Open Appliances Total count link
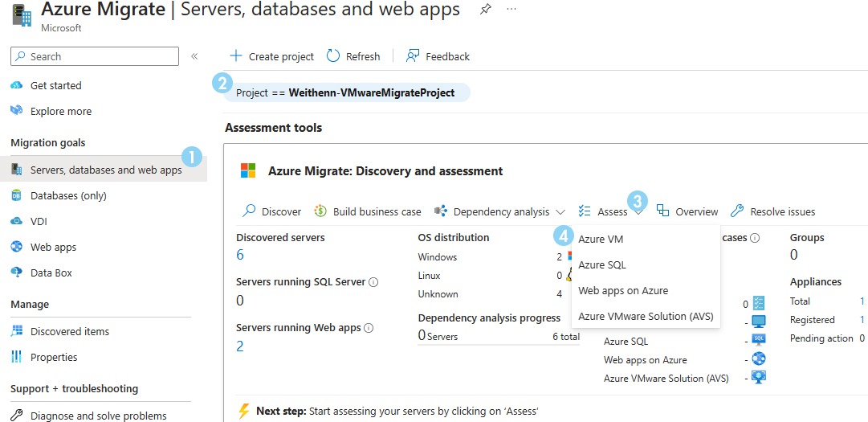The image size is (868, 422). pyautogui.click(x=862, y=301)
